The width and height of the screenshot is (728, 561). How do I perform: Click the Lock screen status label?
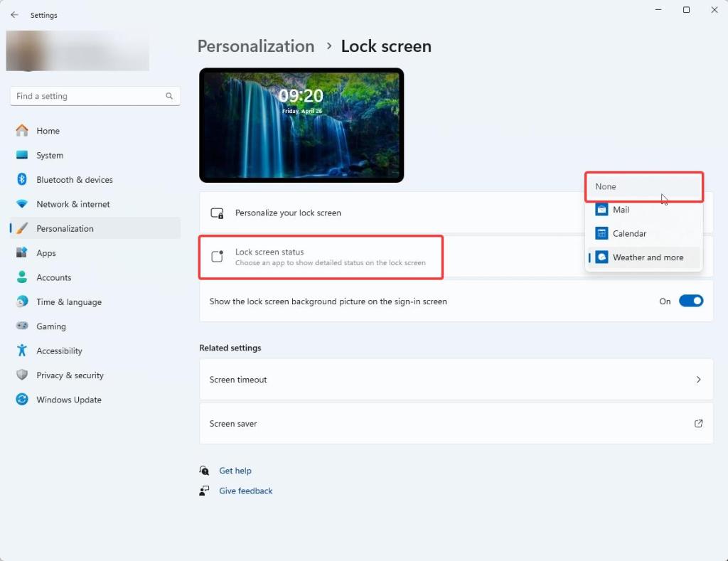269,252
